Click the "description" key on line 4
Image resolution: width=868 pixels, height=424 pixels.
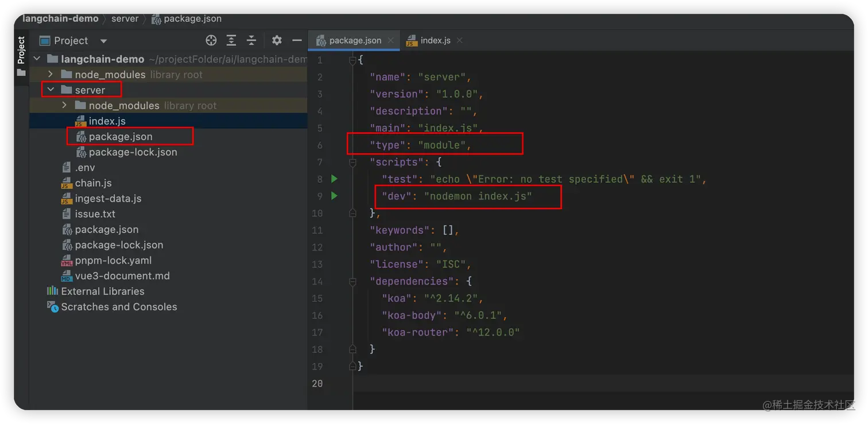[409, 111]
